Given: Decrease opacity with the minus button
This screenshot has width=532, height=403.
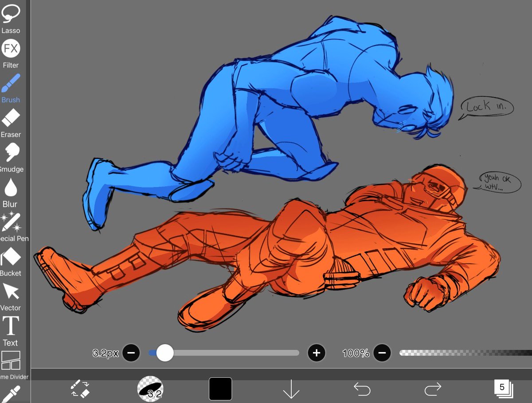Looking at the screenshot, I should (x=382, y=353).
